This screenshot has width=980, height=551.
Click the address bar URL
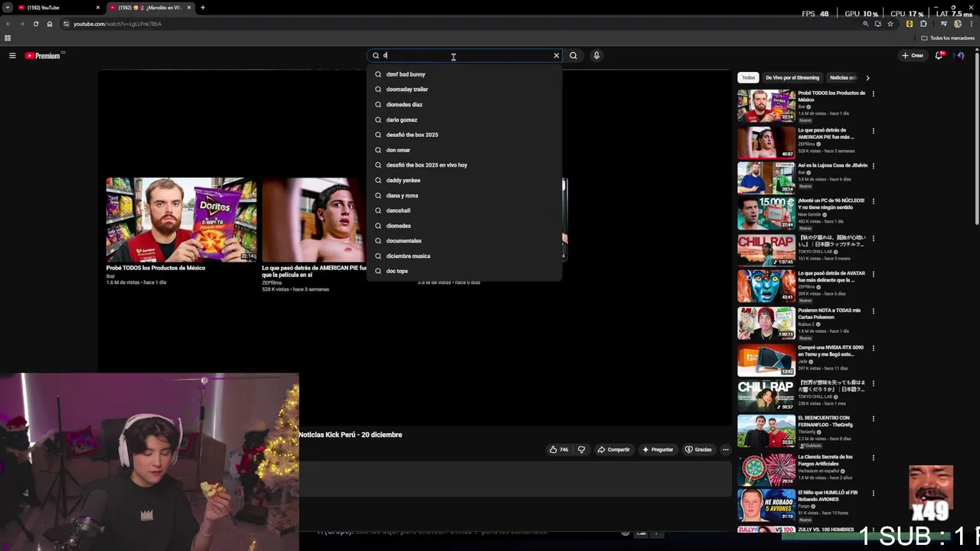117,24
